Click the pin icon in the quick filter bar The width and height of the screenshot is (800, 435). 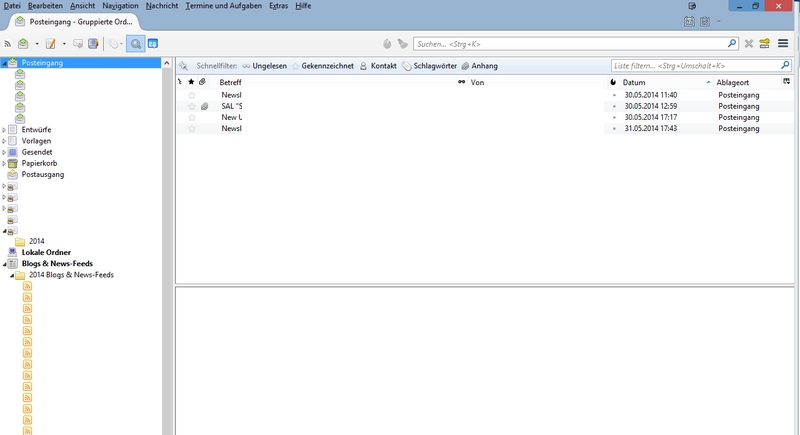pos(183,66)
